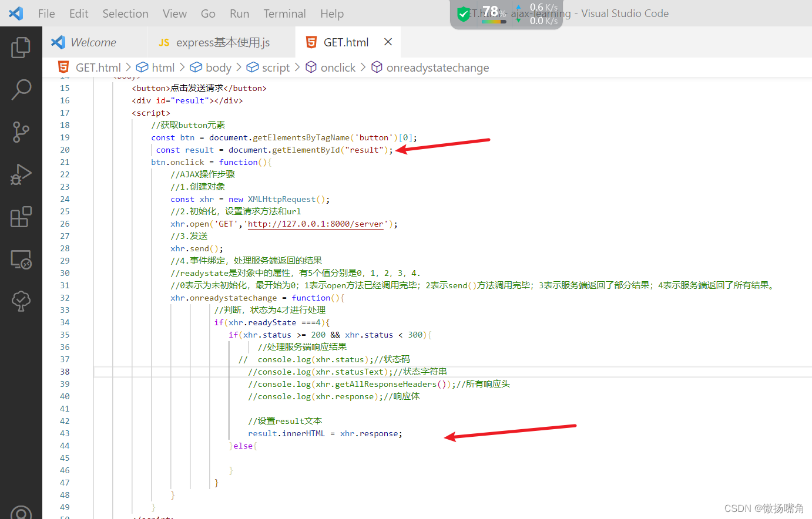This screenshot has height=519, width=812.
Task: Open the Run menu
Action: (239, 14)
